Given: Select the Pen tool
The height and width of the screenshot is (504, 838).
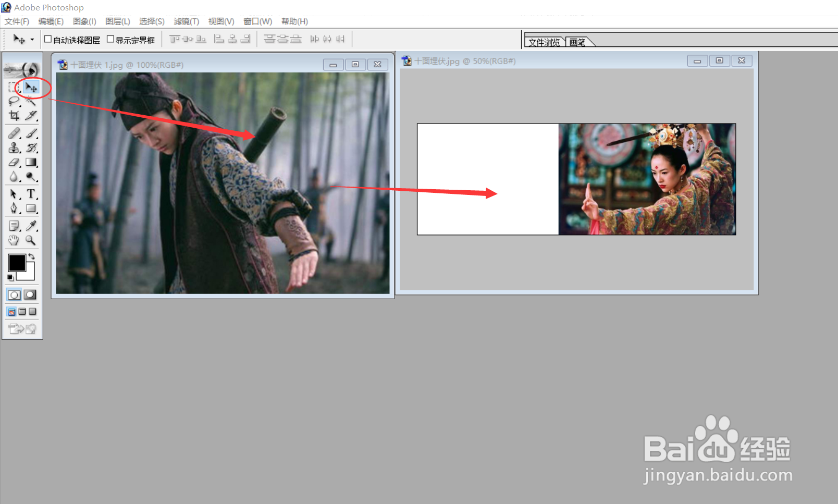Looking at the screenshot, I should (14, 209).
